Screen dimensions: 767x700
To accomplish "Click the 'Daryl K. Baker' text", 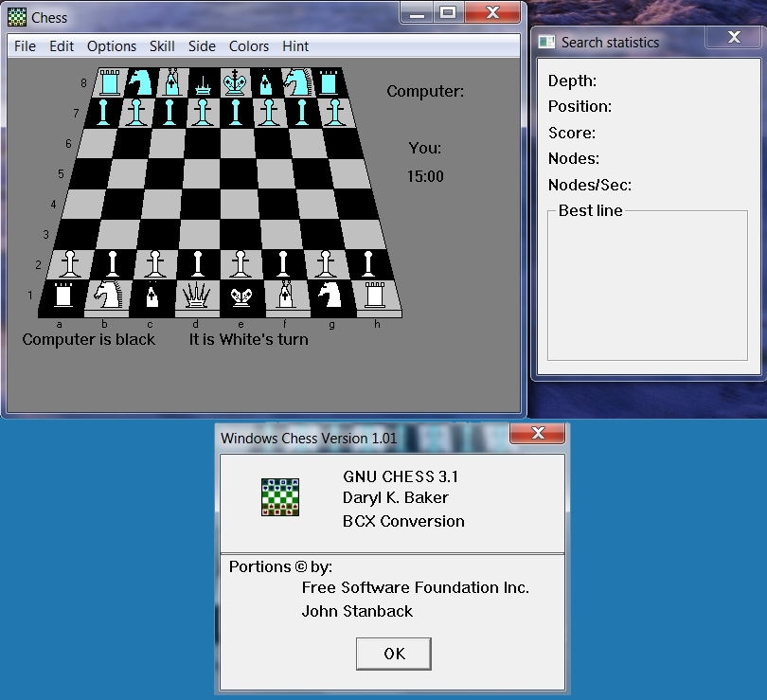I will [395, 497].
